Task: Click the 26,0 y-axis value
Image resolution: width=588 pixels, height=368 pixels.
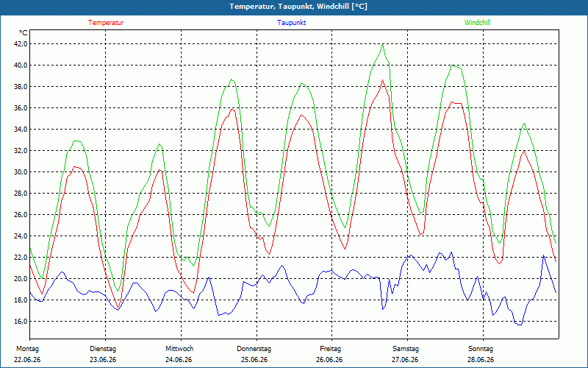Action: click(x=21, y=215)
